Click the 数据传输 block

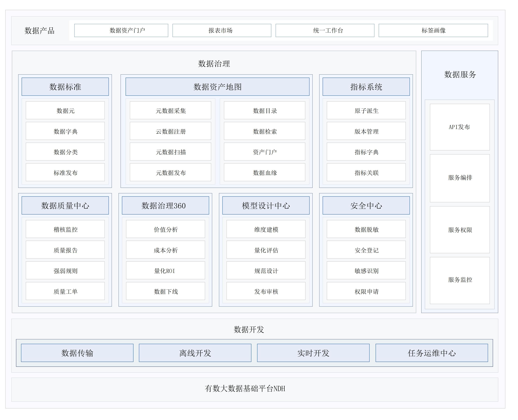pos(77,353)
